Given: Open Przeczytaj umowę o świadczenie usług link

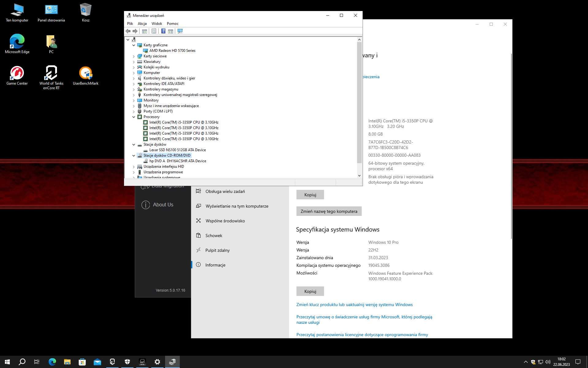Looking at the screenshot, I should coord(364,320).
